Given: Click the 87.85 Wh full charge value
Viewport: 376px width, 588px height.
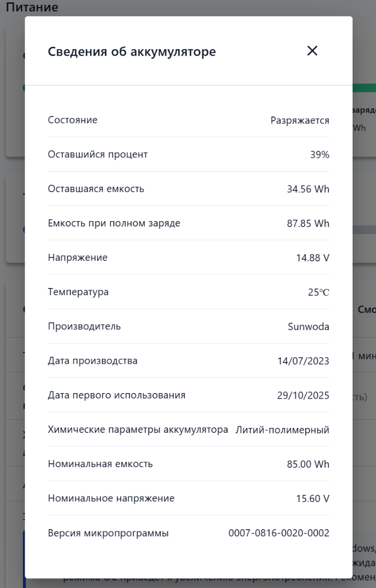Looking at the screenshot, I should [x=308, y=223].
